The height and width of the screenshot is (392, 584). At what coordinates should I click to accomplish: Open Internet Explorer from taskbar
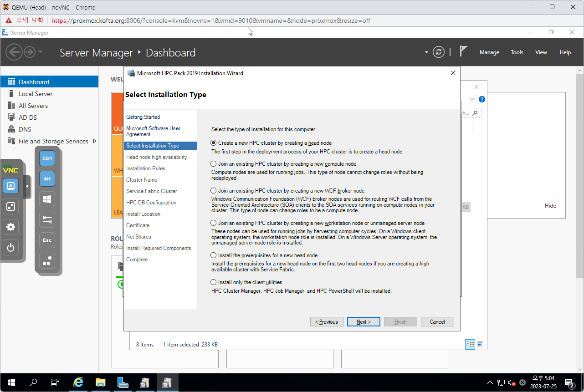[x=78, y=382]
